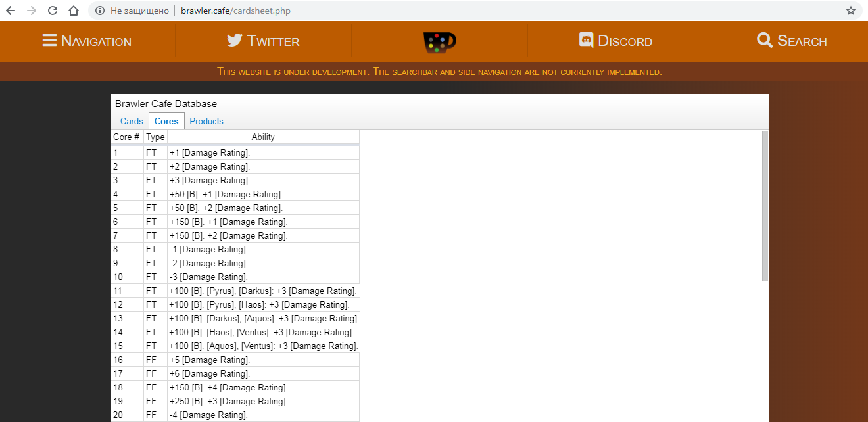Select the [Haos], [Ventus] ability in row 14
The image size is (868, 422).
click(x=263, y=332)
